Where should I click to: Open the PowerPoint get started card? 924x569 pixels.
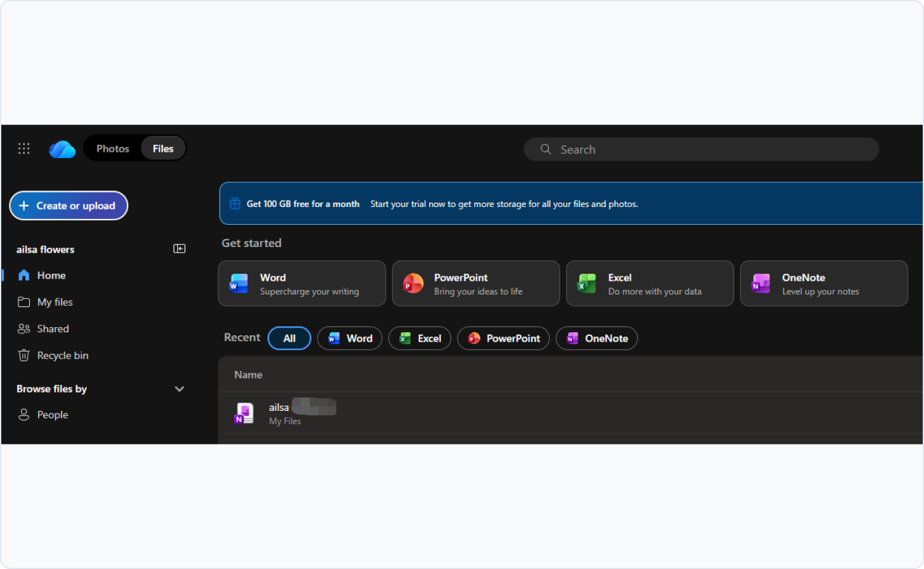[x=476, y=283]
